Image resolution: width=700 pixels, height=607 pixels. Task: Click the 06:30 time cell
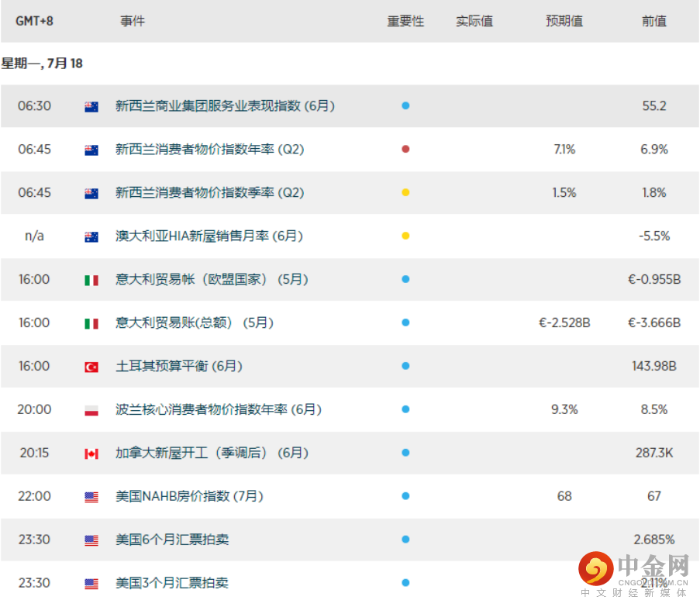point(34,105)
